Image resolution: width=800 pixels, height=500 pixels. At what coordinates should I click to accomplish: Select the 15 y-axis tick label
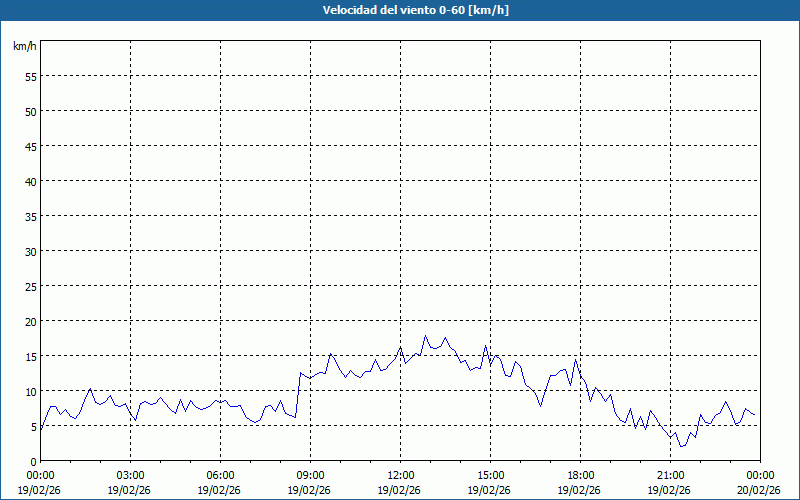(x=30, y=356)
